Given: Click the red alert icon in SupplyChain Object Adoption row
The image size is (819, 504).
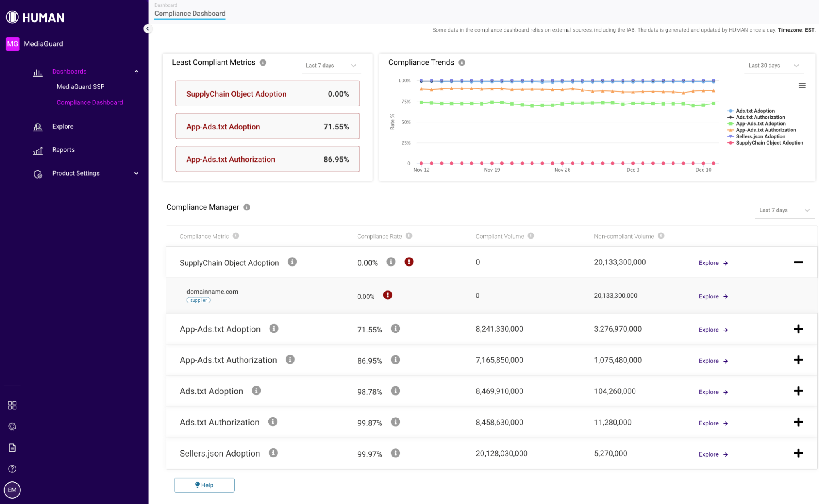Looking at the screenshot, I should click(409, 262).
